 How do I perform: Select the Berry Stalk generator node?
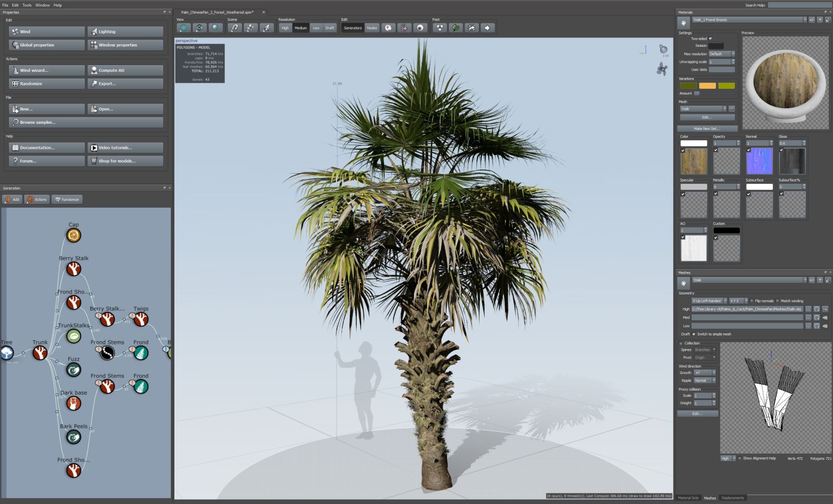[x=73, y=269]
